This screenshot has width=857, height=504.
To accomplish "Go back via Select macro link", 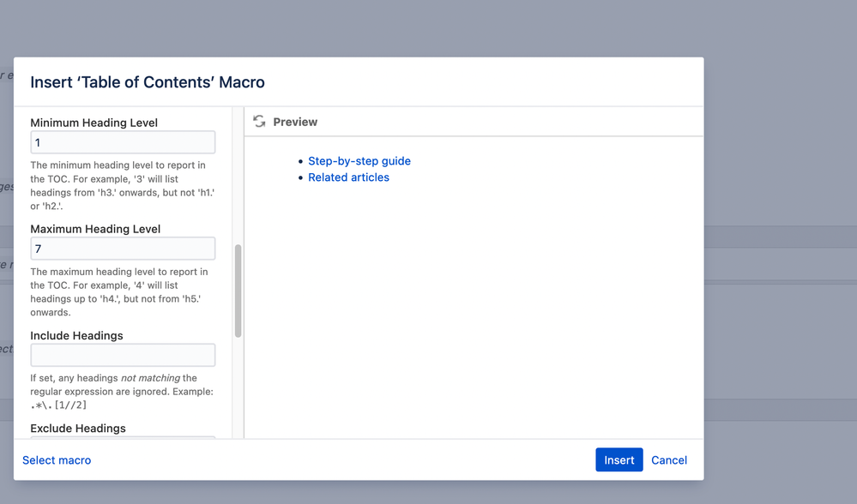I will coord(57,460).
